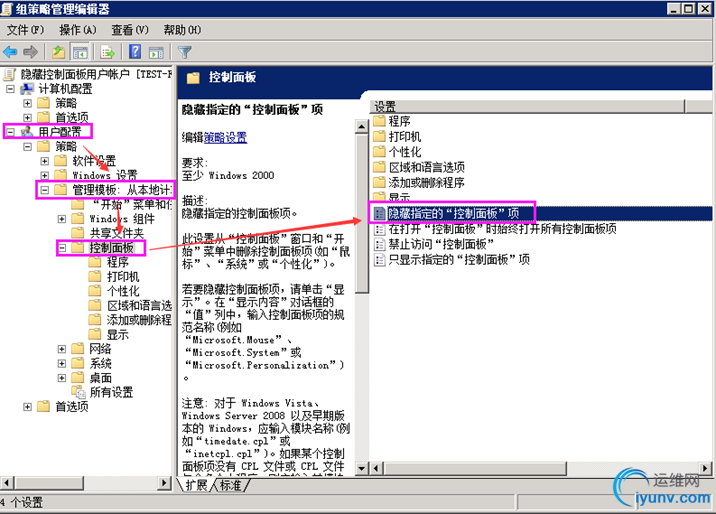Click policy icon of 隐藏指定的“控制面板”项
Screen dimensions: 716x514
[x=379, y=213]
